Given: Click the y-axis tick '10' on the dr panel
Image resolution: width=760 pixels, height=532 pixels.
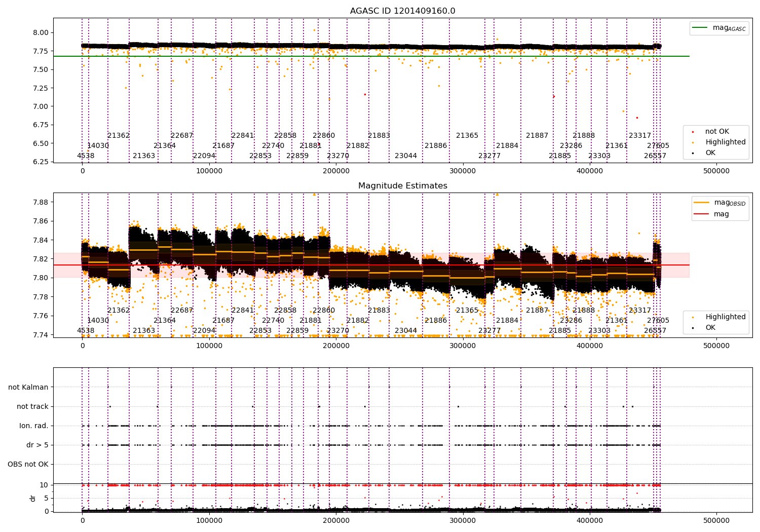Looking at the screenshot, I should pyautogui.click(x=44, y=485).
